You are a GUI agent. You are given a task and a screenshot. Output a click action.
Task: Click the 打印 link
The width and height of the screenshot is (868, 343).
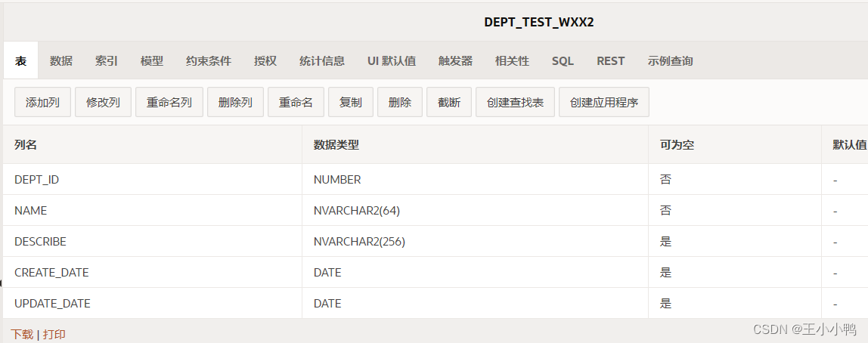[x=54, y=334]
